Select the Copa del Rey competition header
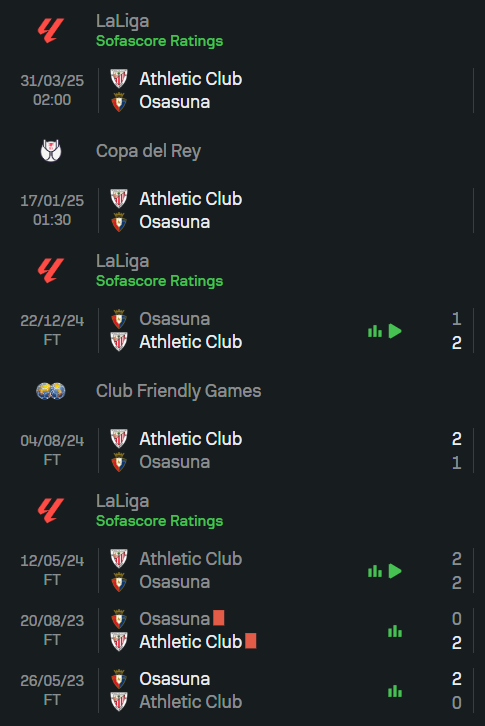 (x=148, y=151)
